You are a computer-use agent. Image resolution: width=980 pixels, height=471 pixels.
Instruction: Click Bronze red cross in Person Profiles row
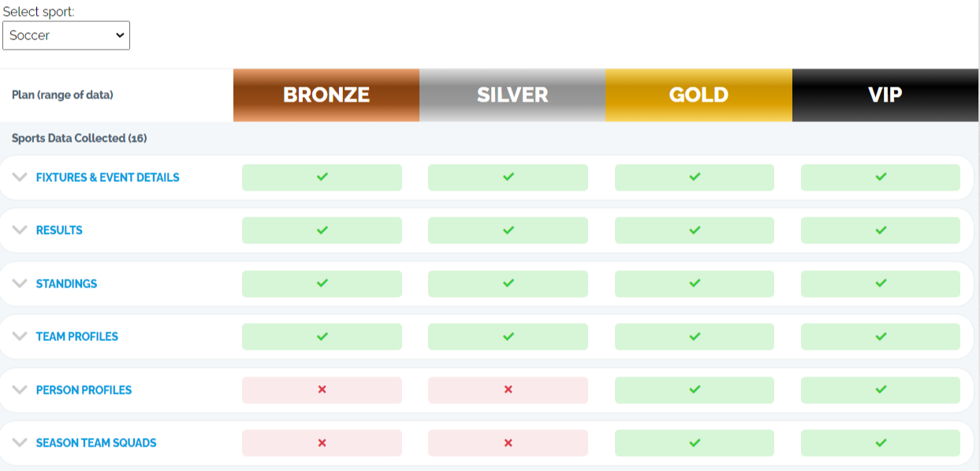[x=322, y=390]
